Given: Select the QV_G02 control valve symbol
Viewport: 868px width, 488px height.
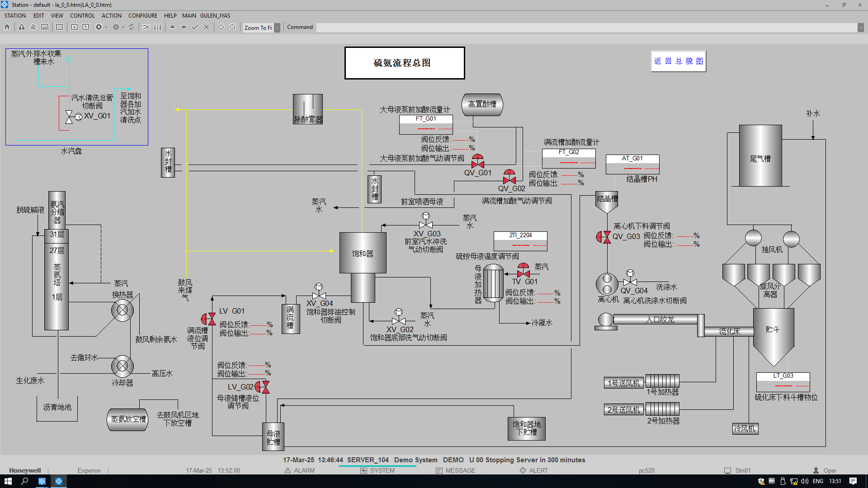Looking at the screenshot, I should tap(509, 177).
